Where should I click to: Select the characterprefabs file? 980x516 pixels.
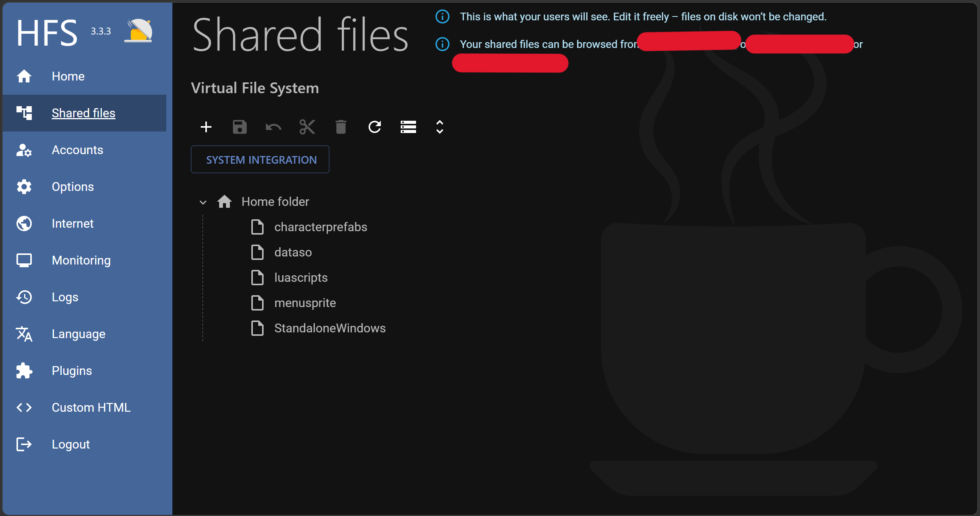(x=321, y=227)
